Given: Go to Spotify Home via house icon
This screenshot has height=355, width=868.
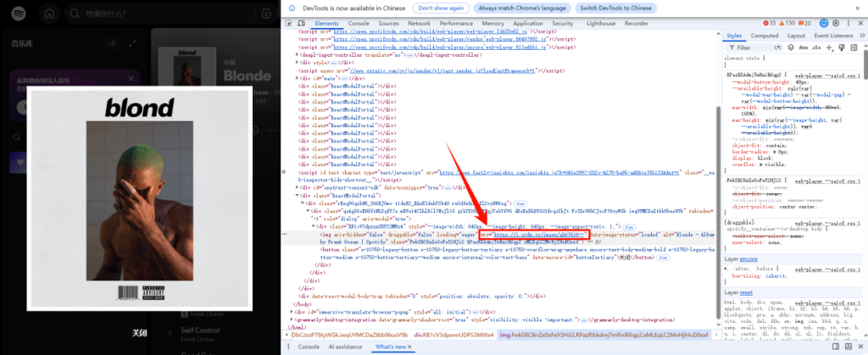Looking at the screenshot, I should tap(50, 14).
